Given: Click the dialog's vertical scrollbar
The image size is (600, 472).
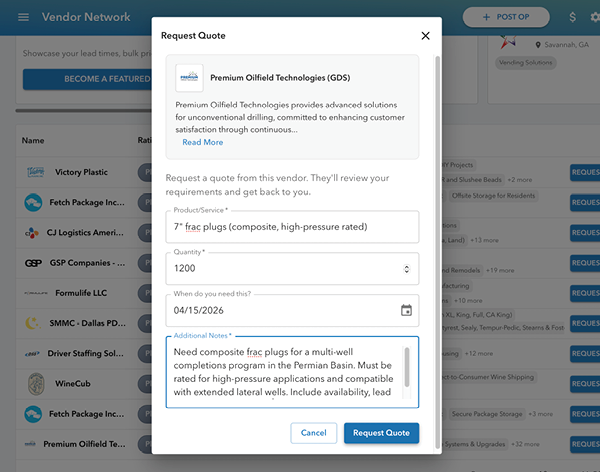Looking at the screenshot, I should coord(437,252).
